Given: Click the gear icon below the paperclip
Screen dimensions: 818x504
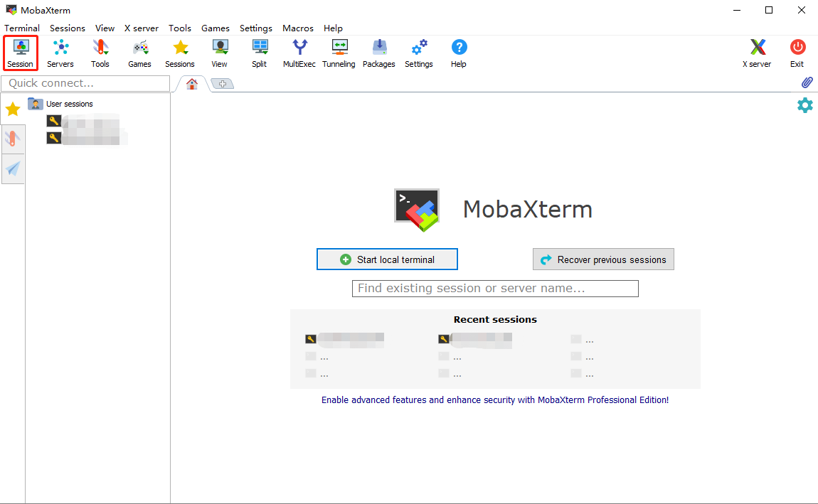Looking at the screenshot, I should [804, 105].
